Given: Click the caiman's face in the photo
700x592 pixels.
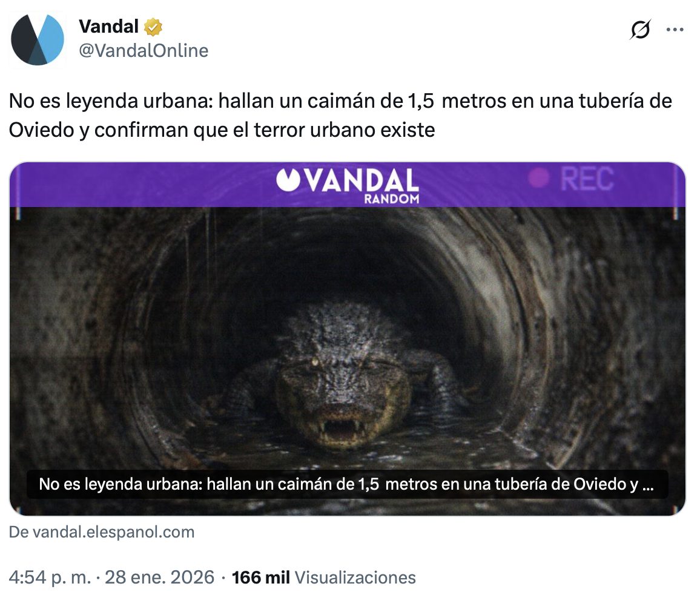Looking at the screenshot, I should 343,393.
